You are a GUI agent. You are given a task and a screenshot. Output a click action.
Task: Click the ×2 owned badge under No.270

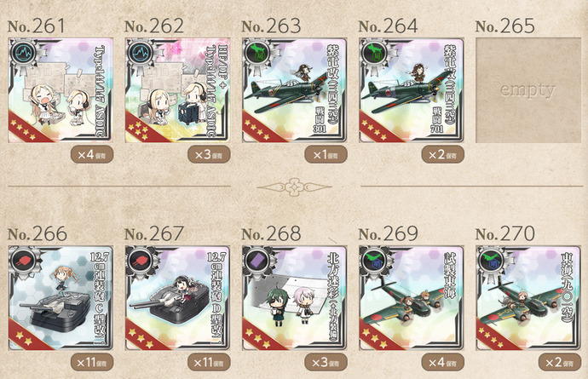[x=560, y=363]
